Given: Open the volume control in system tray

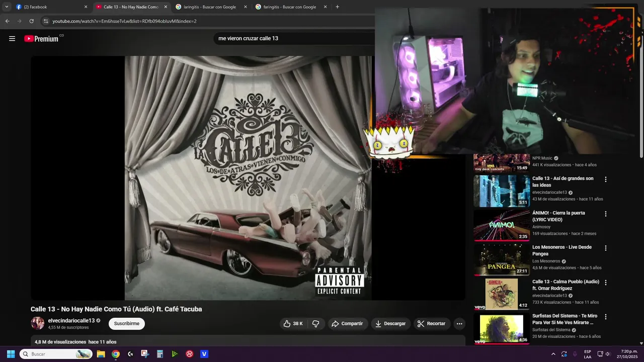Looking at the screenshot, I should point(608,354).
